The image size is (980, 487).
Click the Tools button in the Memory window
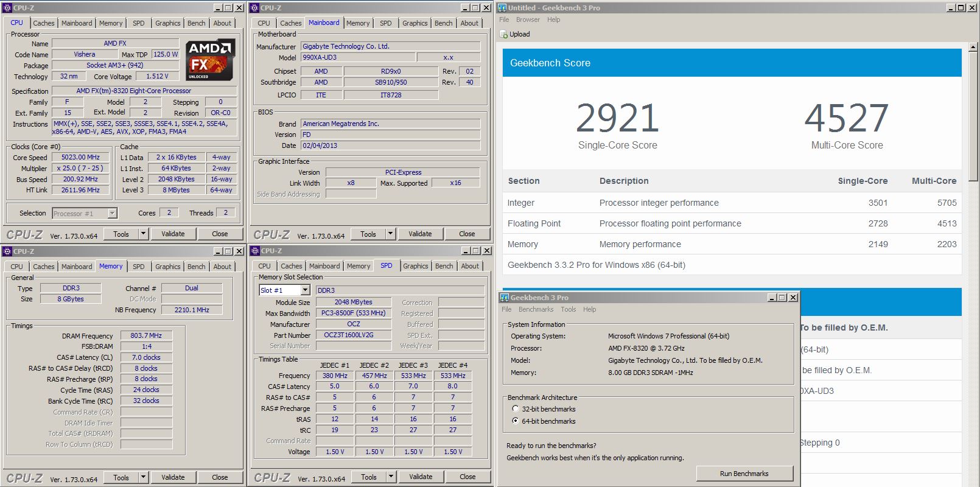(x=121, y=477)
